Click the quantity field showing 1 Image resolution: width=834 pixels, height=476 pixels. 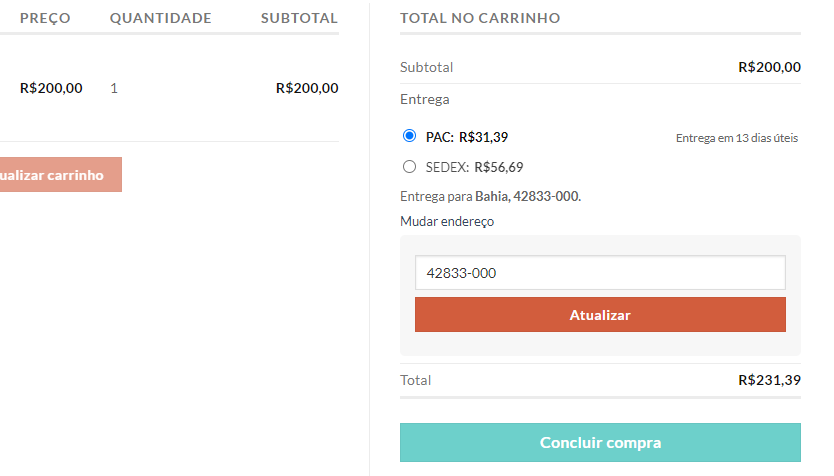[114, 88]
